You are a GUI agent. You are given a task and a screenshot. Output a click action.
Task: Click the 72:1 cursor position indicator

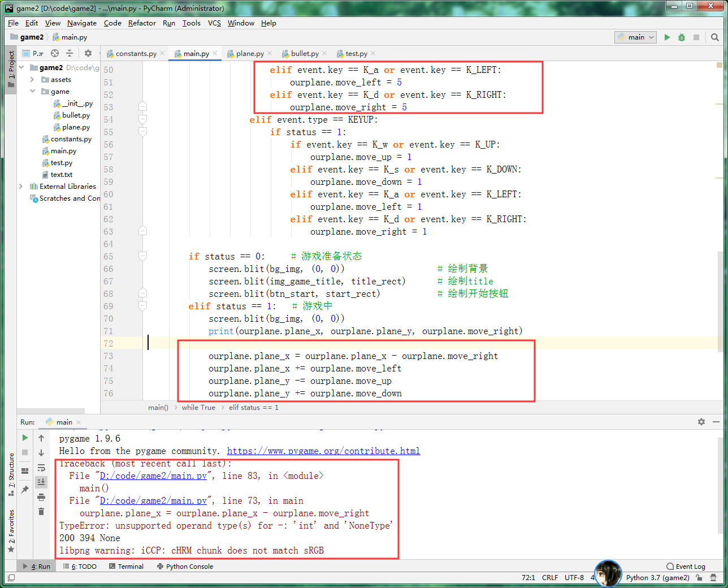click(528, 578)
